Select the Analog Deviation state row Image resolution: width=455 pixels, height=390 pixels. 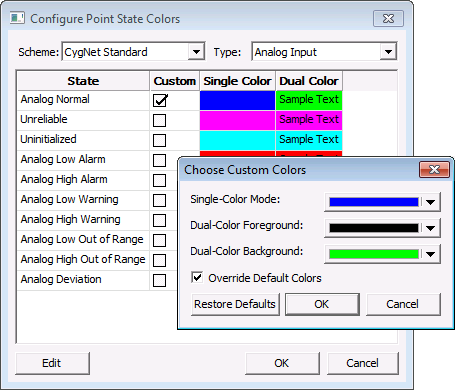[83, 280]
